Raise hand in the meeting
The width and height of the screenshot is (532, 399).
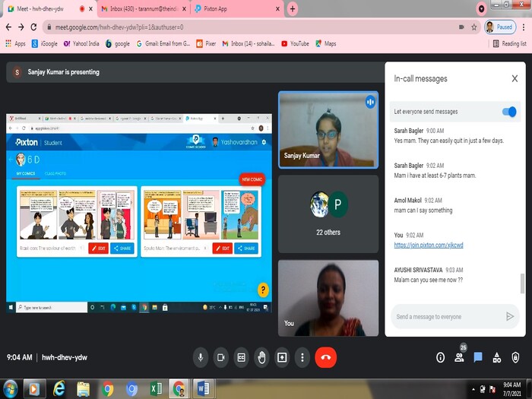pyautogui.click(x=261, y=357)
